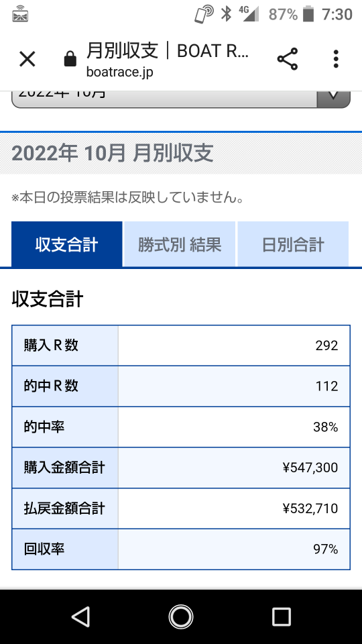Tap the 購入金額合計 ¥547,300 row
The width and height of the screenshot is (362, 644).
tap(180, 468)
